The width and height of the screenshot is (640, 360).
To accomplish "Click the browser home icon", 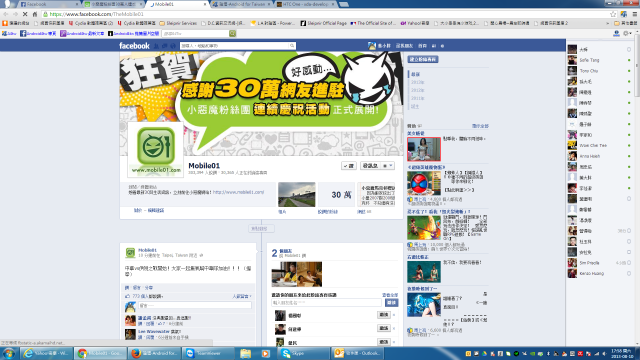I will click(x=35, y=14).
